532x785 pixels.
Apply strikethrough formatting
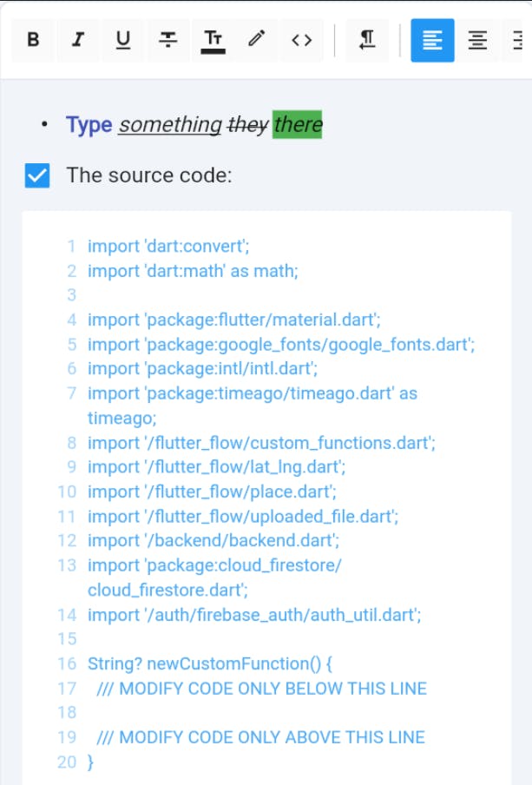(168, 40)
